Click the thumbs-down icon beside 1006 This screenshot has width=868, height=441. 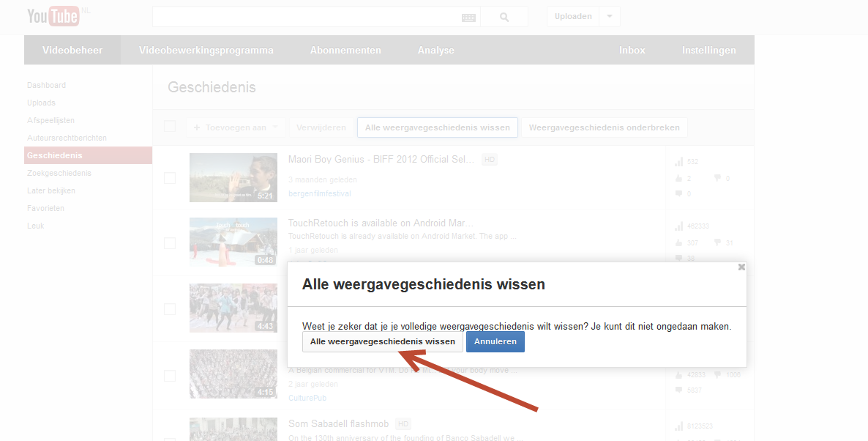(717, 375)
